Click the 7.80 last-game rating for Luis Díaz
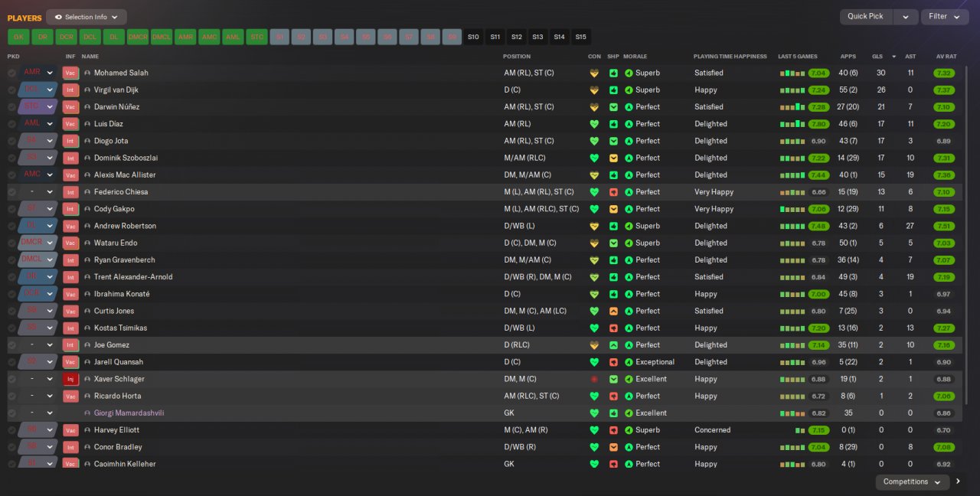 click(818, 124)
